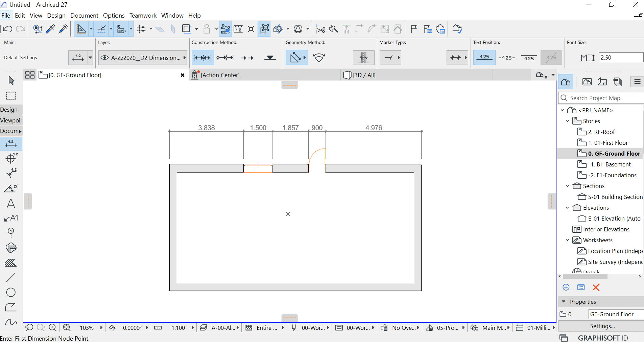Toggle the Grid Snap button
Screen dimensions: 644x342
[x=141, y=29]
